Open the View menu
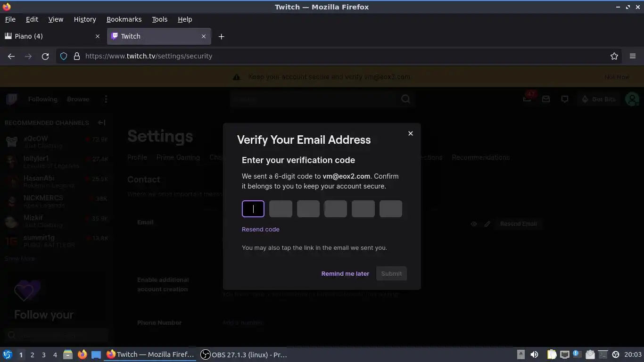644x362 pixels. pos(56,19)
